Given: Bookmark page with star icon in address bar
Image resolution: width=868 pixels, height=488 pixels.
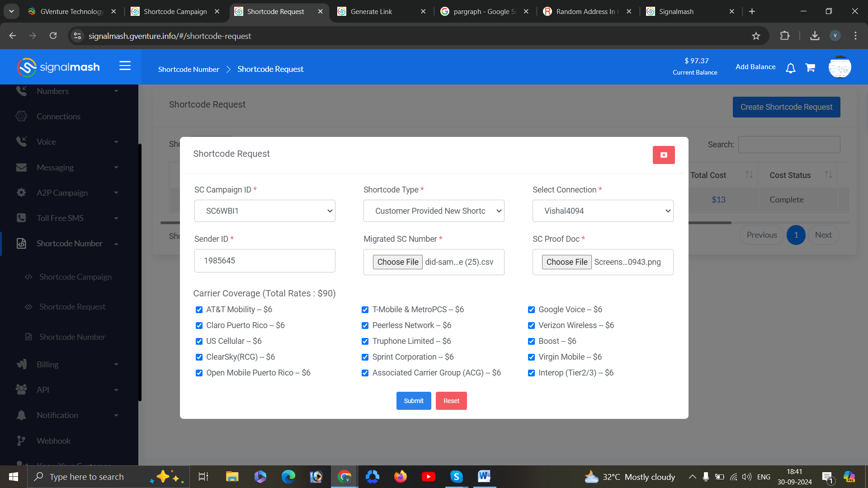Looking at the screenshot, I should point(756,36).
